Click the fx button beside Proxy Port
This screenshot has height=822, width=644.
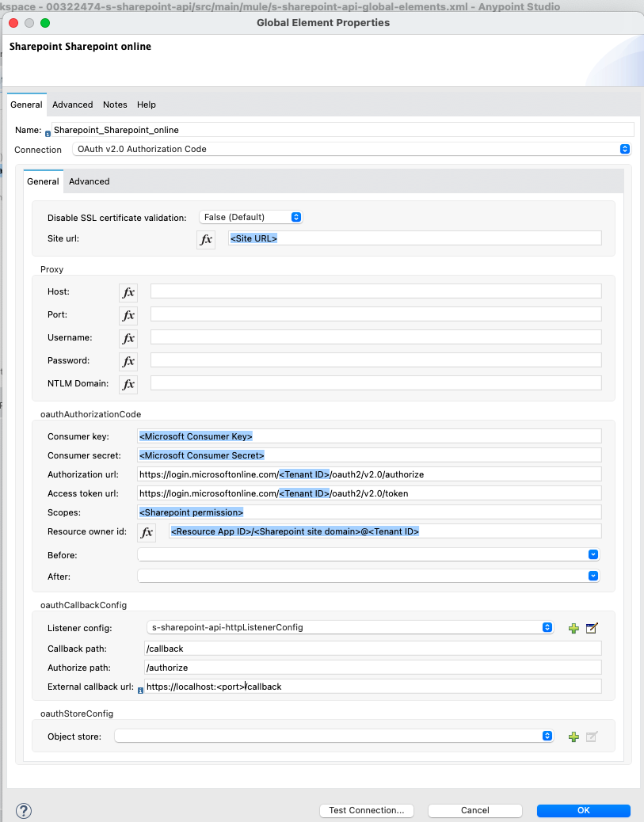(x=128, y=315)
